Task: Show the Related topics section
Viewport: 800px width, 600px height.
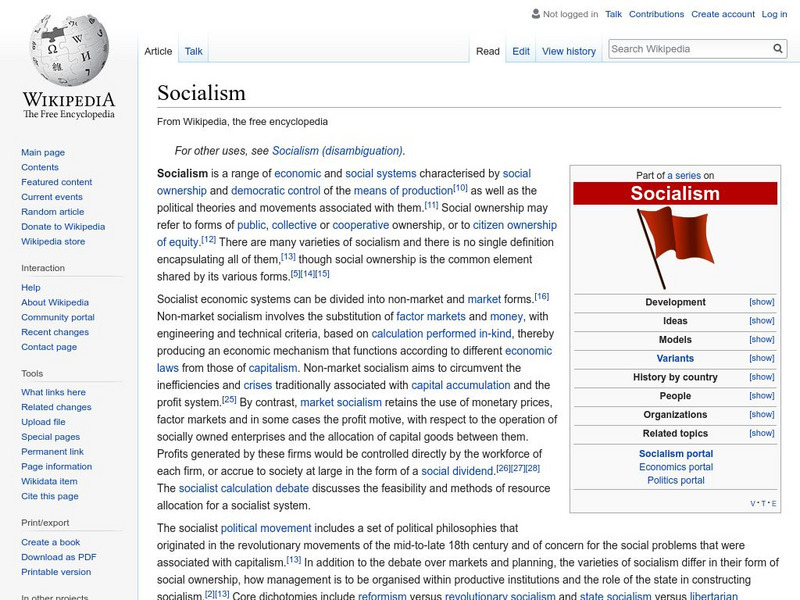Action: pos(762,433)
